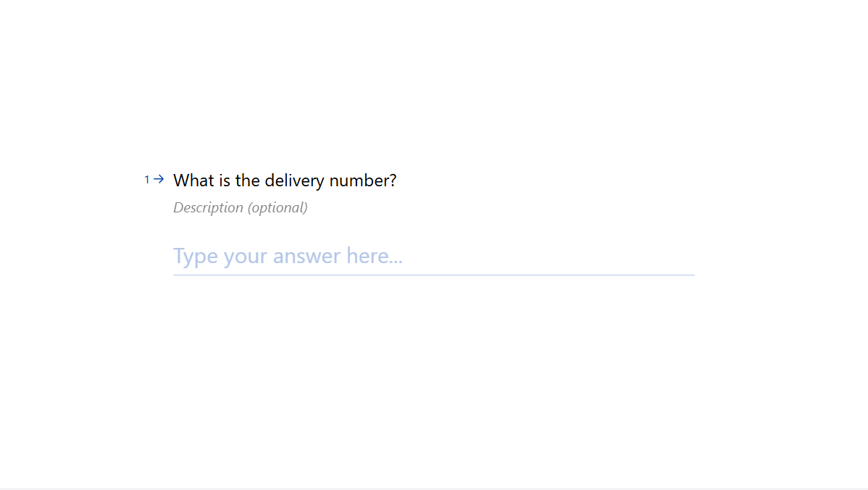Click the underline beneath the answer field
The width and height of the screenshot is (868, 490).
tap(433, 275)
